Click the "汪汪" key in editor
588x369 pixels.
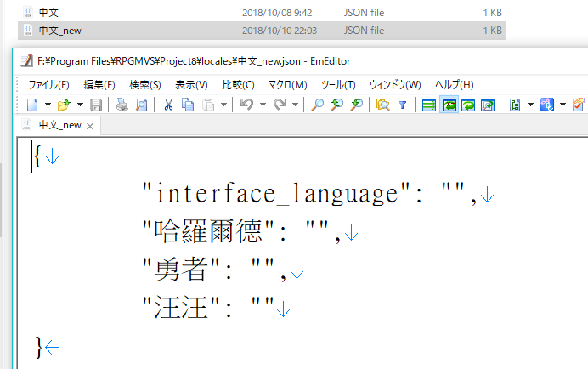[181, 308]
